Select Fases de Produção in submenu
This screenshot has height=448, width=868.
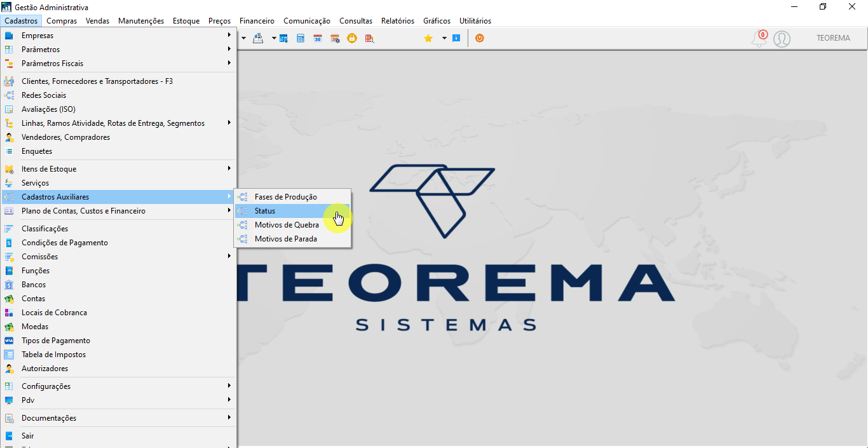click(x=292, y=197)
